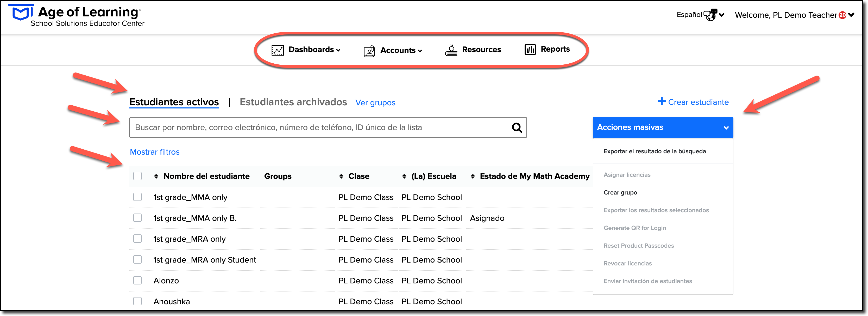Click the plus icon beside Crear estudiante
This screenshot has width=868, height=316.
[x=662, y=101]
